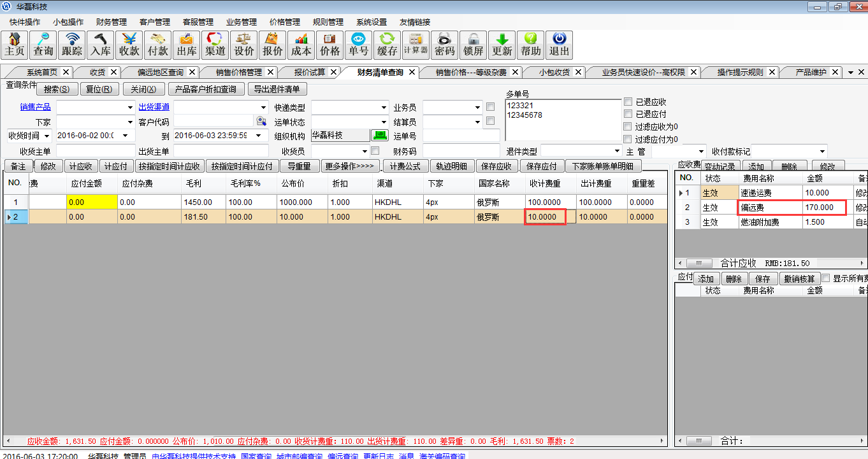Click the 退出 exit icon
The height and width of the screenshot is (459, 868).
(559, 45)
